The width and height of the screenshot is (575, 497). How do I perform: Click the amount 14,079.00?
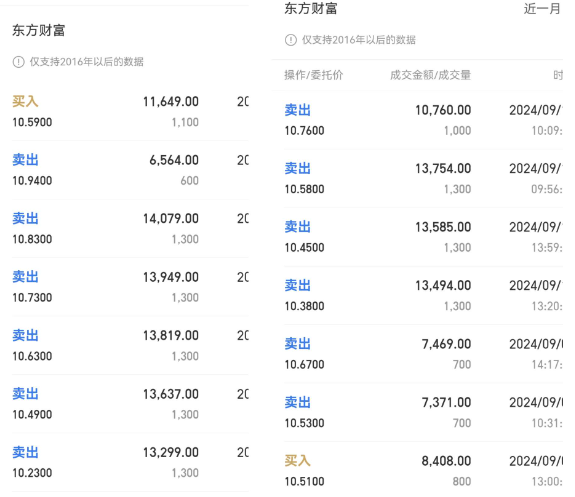[x=171, y=218]
